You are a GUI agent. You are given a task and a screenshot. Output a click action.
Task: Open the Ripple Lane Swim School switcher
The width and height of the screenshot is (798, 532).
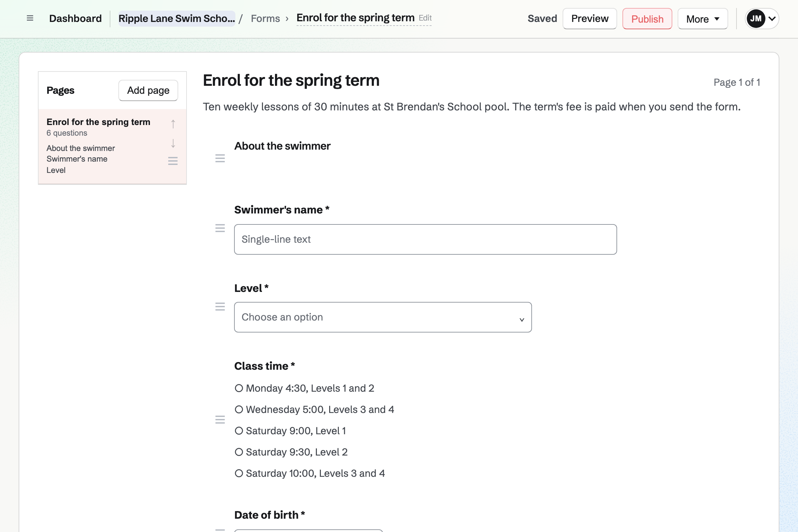(177, 18)
